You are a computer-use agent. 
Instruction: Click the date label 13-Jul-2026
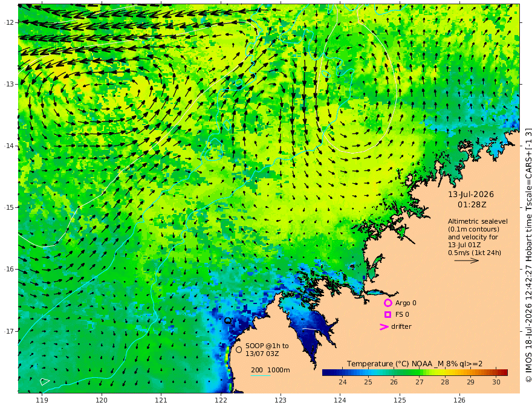click(x=471, y=194)
